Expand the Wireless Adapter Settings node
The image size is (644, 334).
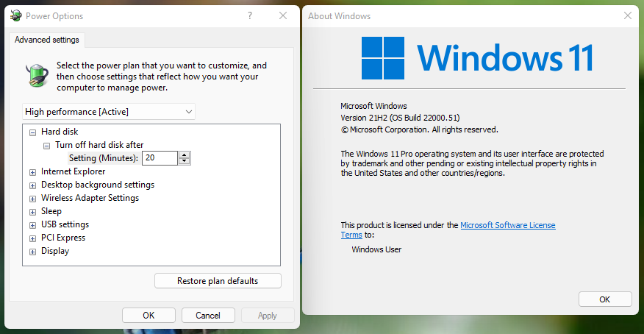(32, 199)
